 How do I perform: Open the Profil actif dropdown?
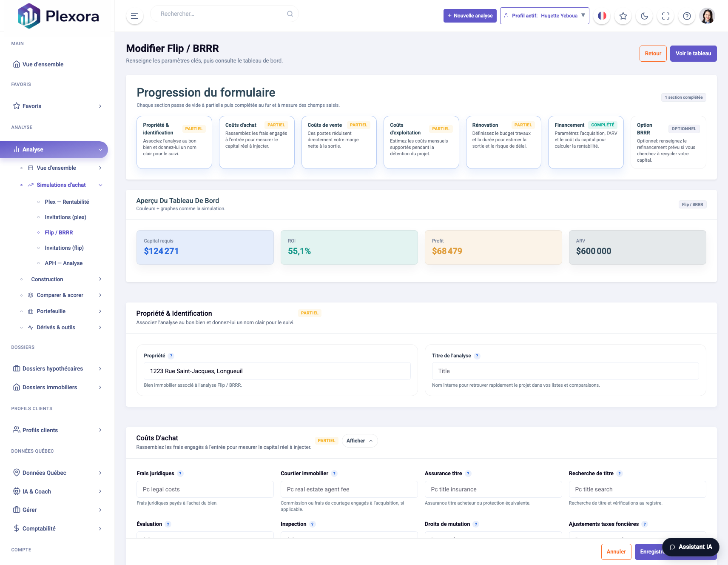coord(544,16)
